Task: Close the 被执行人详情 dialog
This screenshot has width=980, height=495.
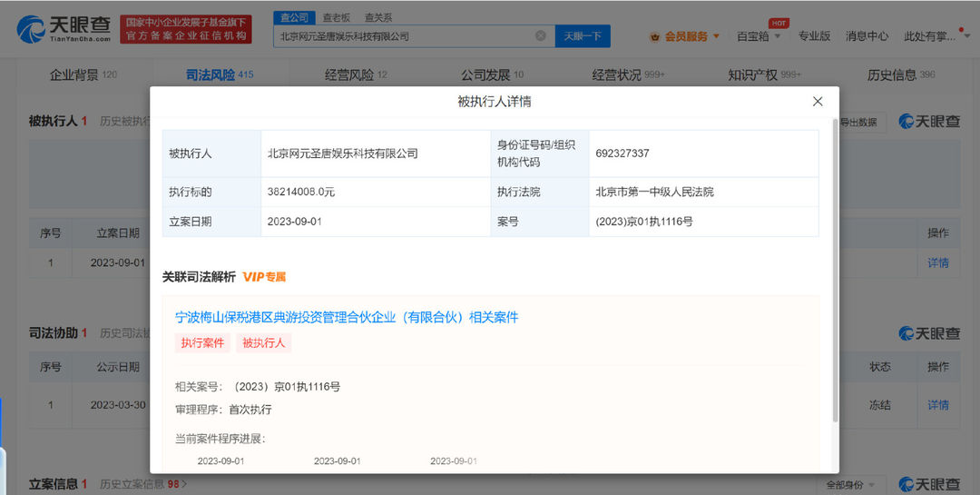Action: tap(817, 102)
